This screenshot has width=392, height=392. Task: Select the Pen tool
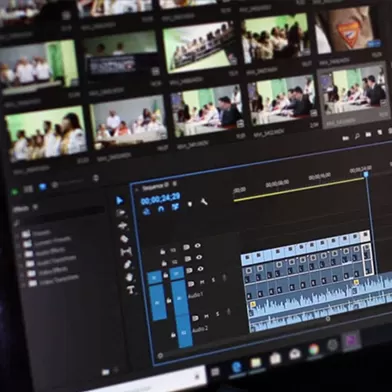(x=128, y=265)
